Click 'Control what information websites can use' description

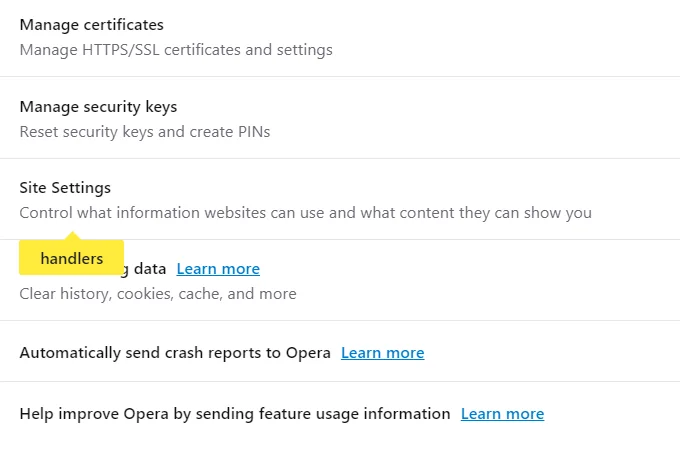(305, 213)
